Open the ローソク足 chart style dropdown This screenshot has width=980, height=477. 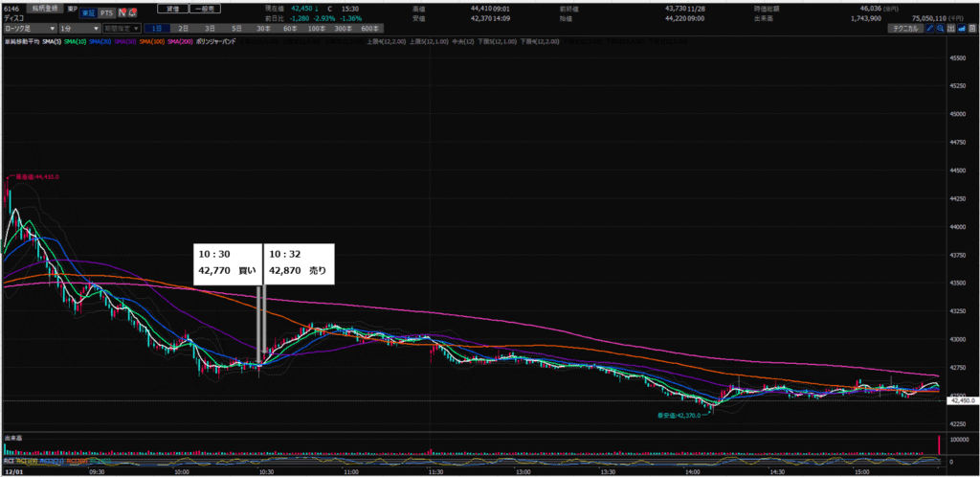(x=27, y=30)
